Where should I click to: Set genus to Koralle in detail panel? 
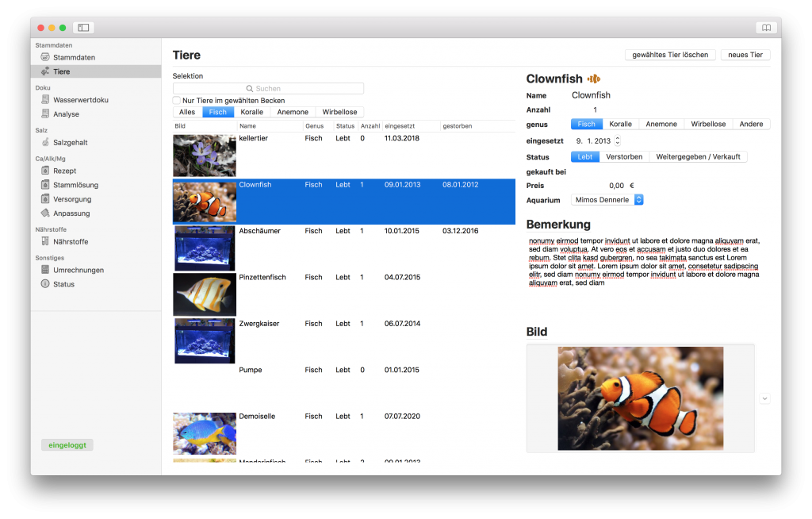coord(620,124)
